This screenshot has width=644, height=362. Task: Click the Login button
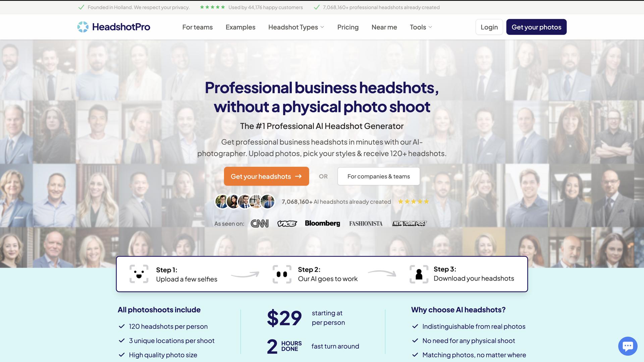point(489,27)
